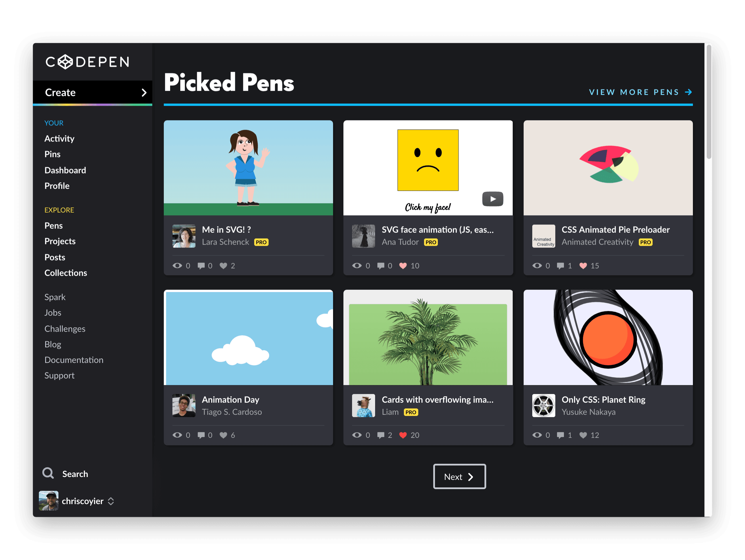Go to Collections in Explore section
This screenshot has height=560, width=745.
(66, 273)
